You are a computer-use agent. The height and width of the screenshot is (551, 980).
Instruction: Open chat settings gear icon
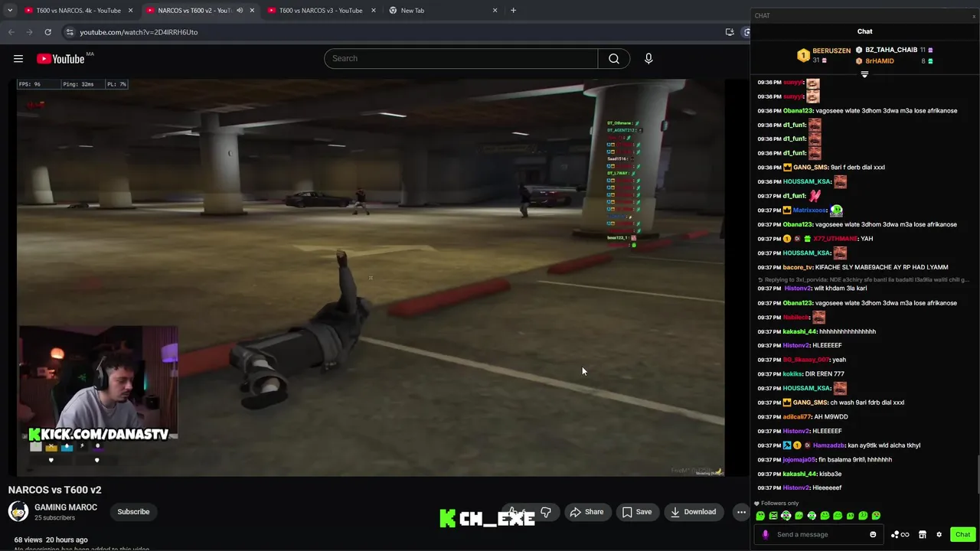[x=939, y=535]
